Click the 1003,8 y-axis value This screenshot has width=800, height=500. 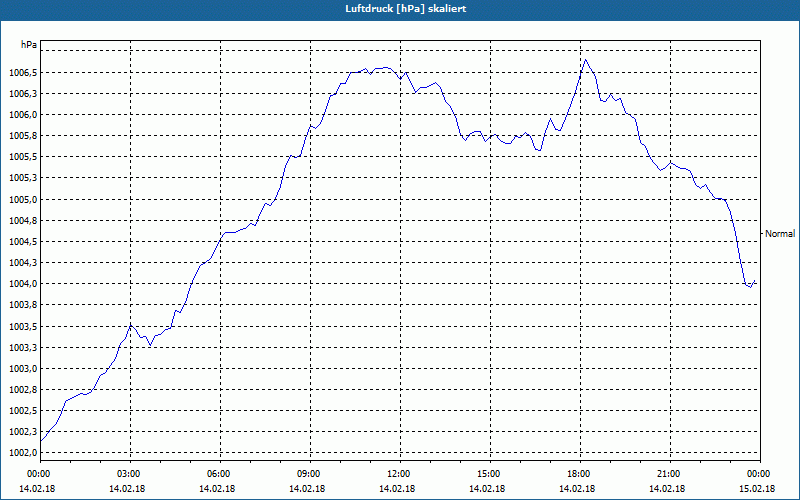click(23, 305)
